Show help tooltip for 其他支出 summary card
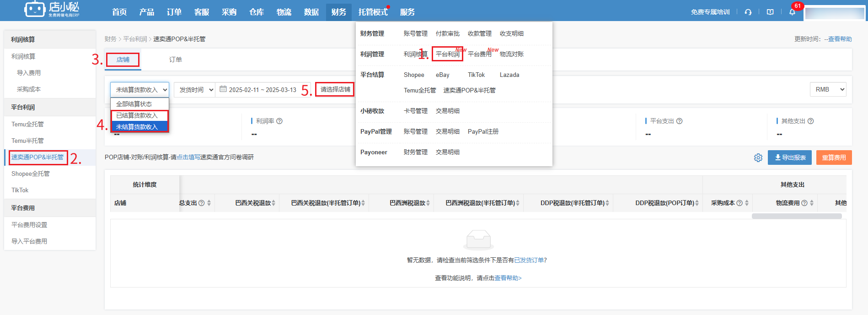The image size is (868, 315). pos(811,121)
